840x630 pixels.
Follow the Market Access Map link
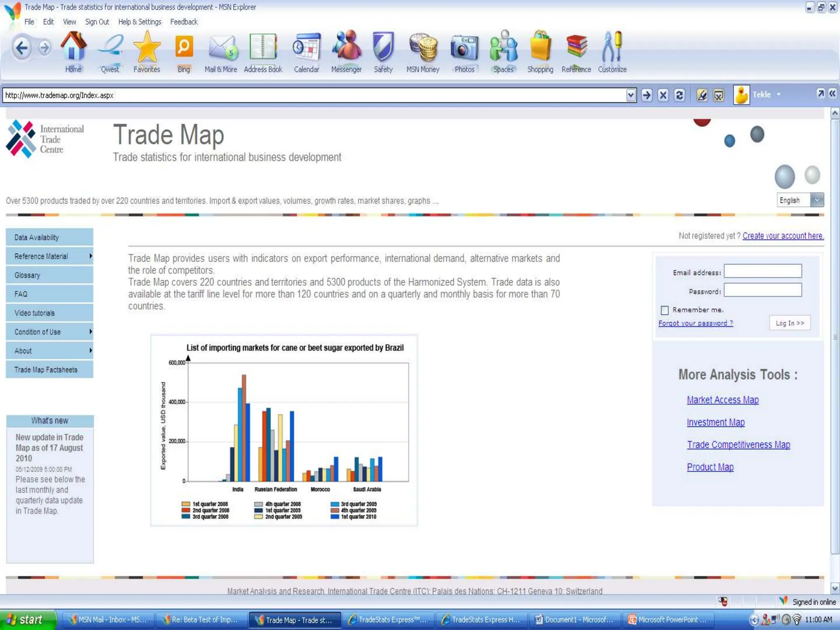coord(722,399)
